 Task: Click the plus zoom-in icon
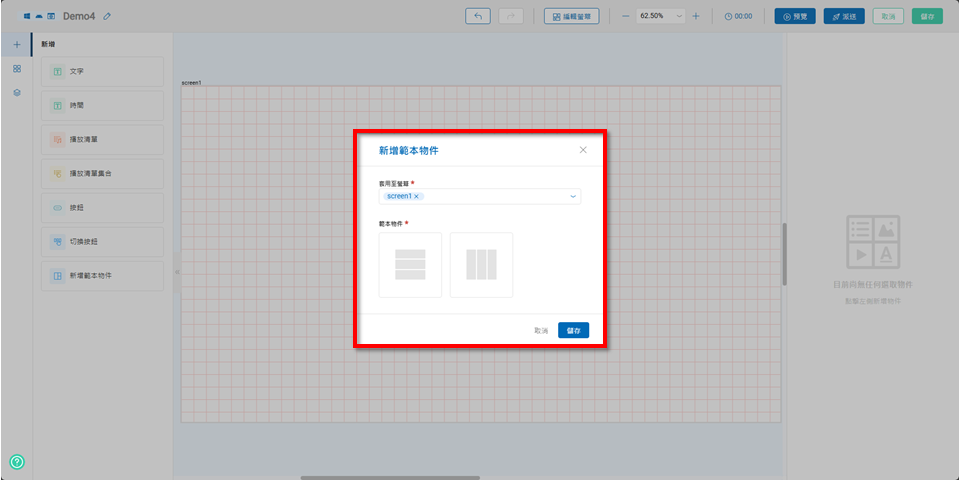click(x=696, y=17)
